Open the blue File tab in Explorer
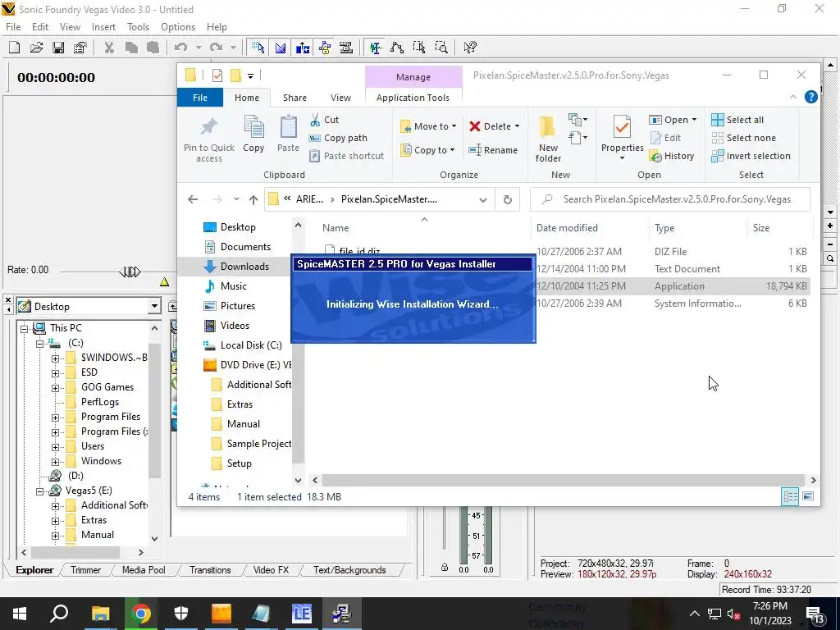The width and height of the screenshot is (840, 630). click(x=200, y=98)
